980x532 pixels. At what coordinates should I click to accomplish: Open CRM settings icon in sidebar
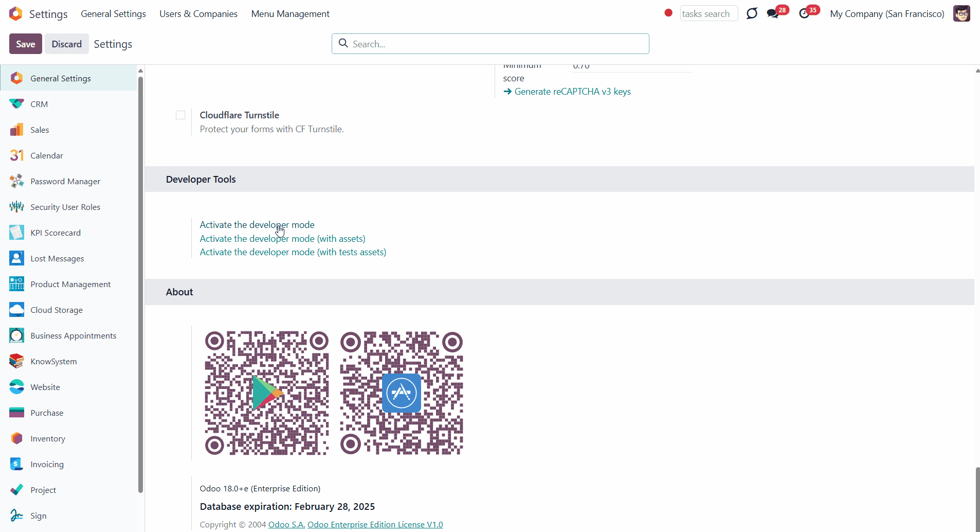(x=16, y=104)
